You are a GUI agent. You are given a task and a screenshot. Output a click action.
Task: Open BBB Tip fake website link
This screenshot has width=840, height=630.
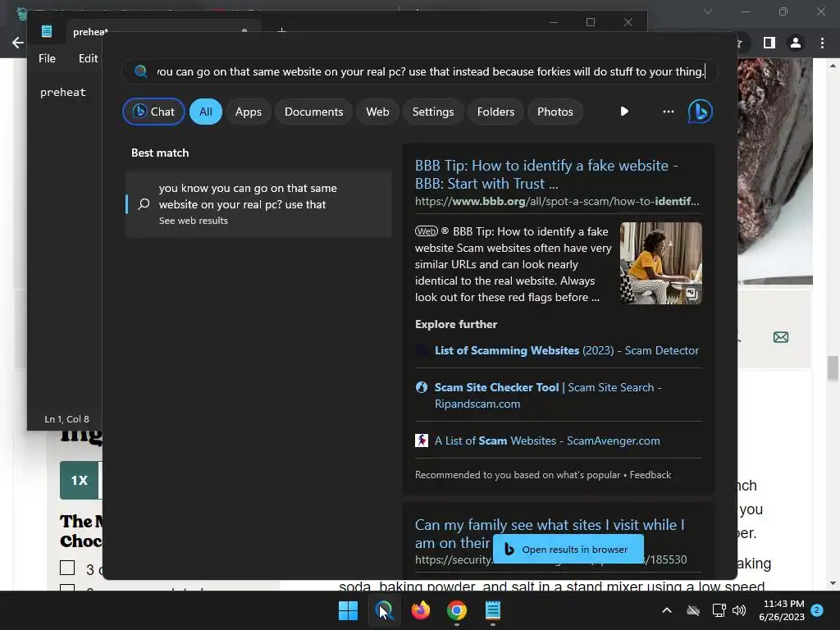tap(546, 174)
